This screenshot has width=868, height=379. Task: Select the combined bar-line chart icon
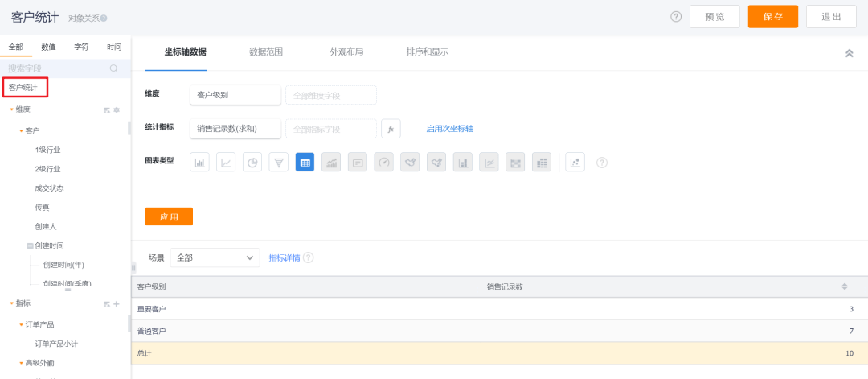pyautogui.click(x=331, y=163)
